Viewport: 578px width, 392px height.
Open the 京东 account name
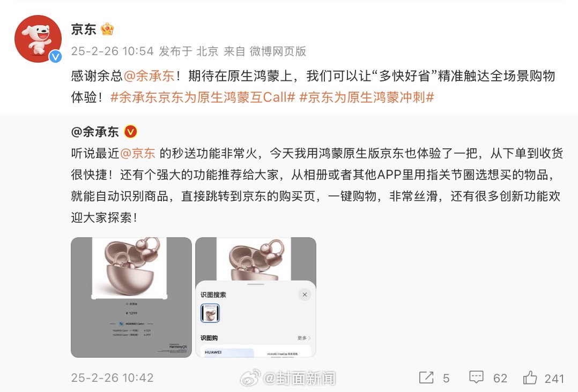click(x=84, y=29)
